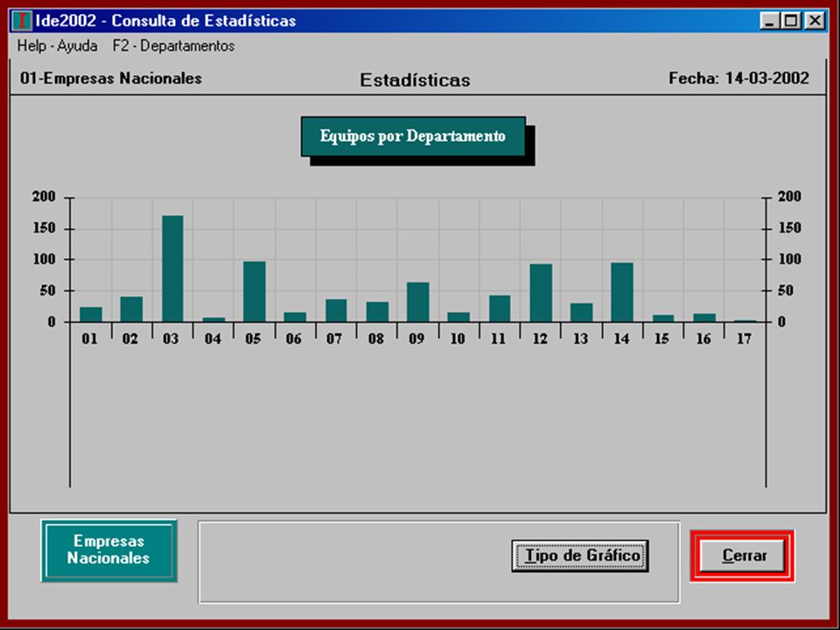The width and height of the screenshot is (840, 630).
Task: Select the bar for department 01
Action: coord(90,314)
